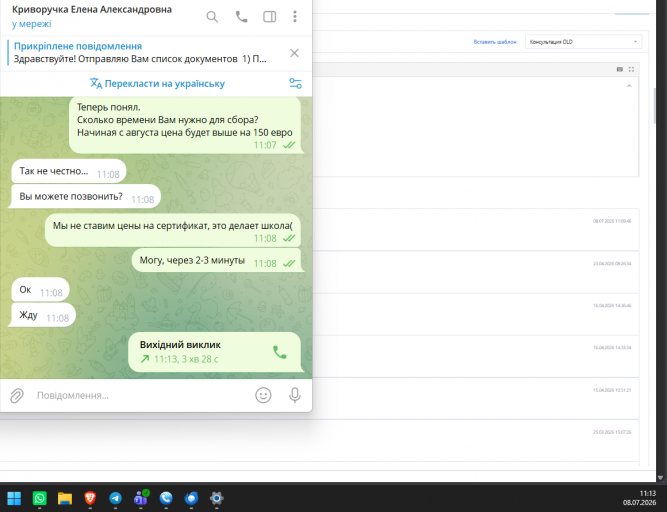Click message 'Мы не ставим цены на сертификат'
This screenshot has height=512, width=667.
click(x=173, y=230)
